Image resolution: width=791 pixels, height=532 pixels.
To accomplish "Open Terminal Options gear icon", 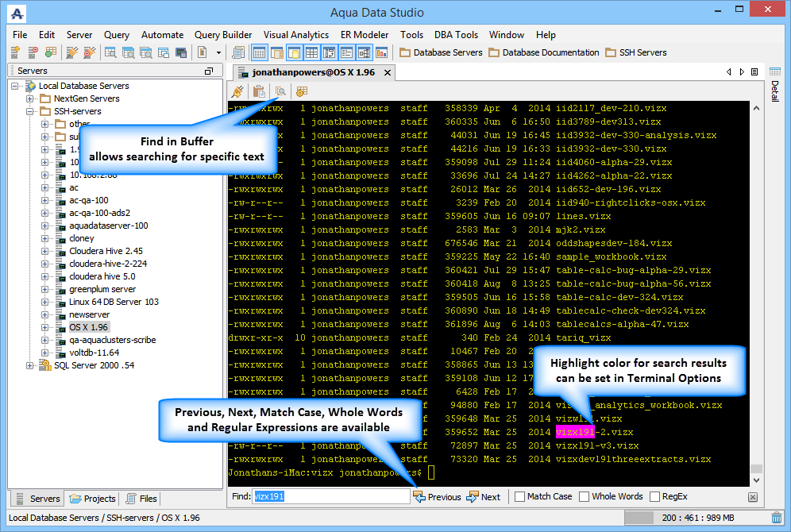I will coord(302,91).
